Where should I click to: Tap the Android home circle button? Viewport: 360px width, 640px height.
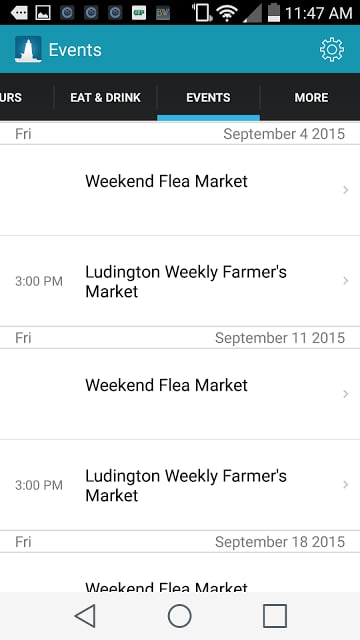pyautogui.click(x=180, y=616)
